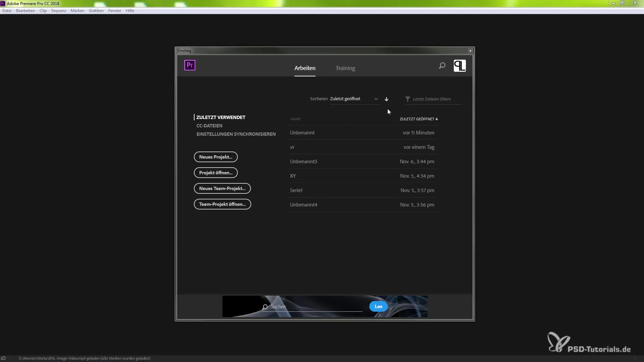Select CC-DATEIEN in the sidebar
644x362 pixels.
(209, 126)
